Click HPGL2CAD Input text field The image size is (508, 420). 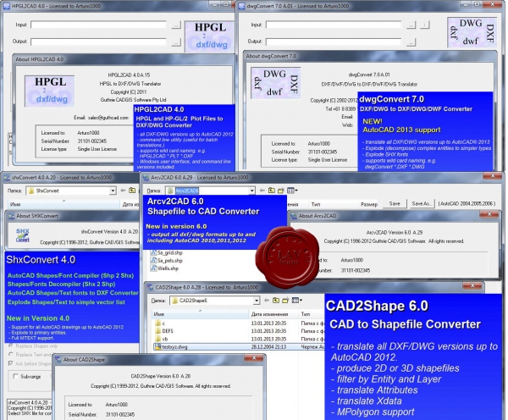tap(98, 25)
